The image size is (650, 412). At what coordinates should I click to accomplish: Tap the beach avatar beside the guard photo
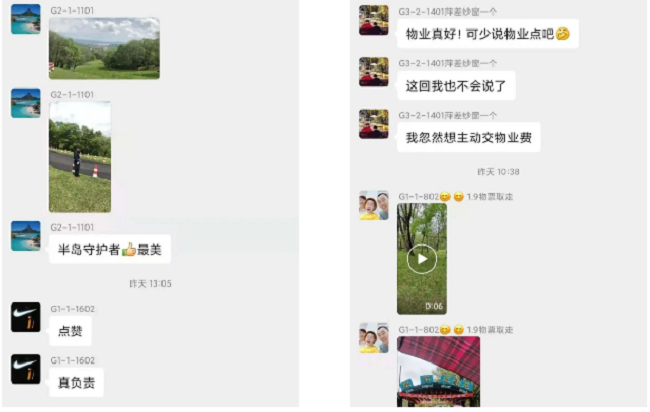[x=26, y=103]
